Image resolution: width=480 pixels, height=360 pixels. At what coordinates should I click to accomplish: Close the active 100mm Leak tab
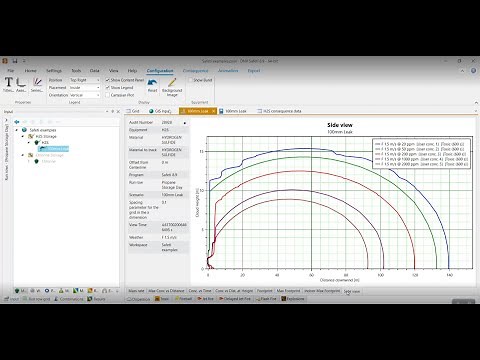click(x=214, y=111)
